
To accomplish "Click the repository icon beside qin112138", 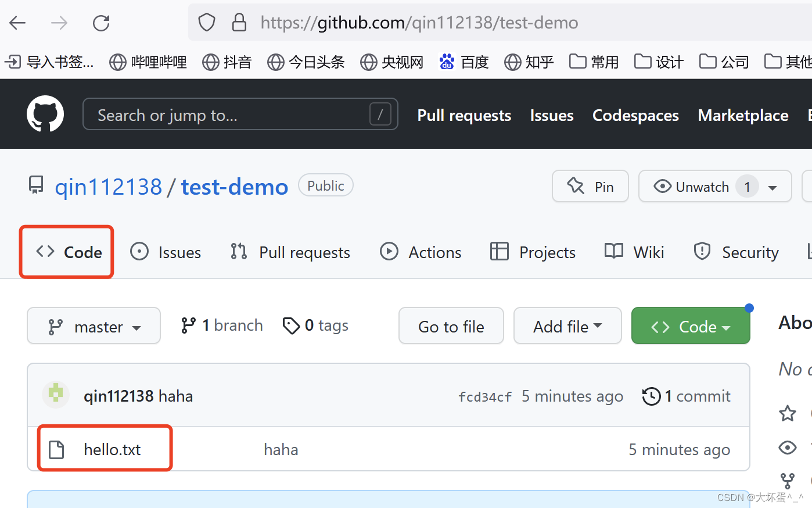I will pos(36,186).
